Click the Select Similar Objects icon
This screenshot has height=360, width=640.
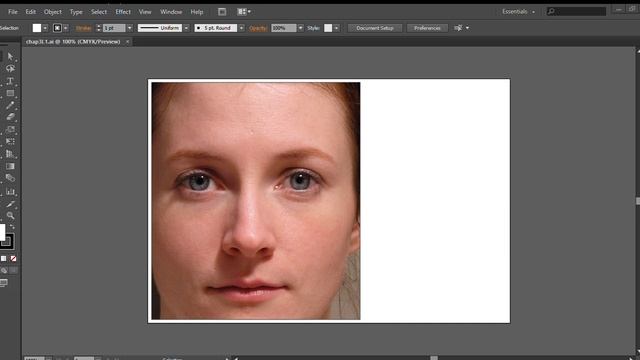458,28
